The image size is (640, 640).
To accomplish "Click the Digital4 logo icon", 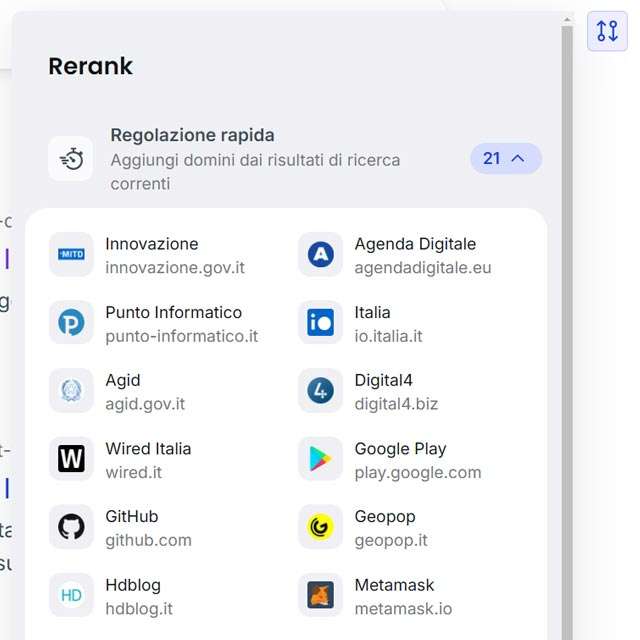I will click(x=320, y=391).
